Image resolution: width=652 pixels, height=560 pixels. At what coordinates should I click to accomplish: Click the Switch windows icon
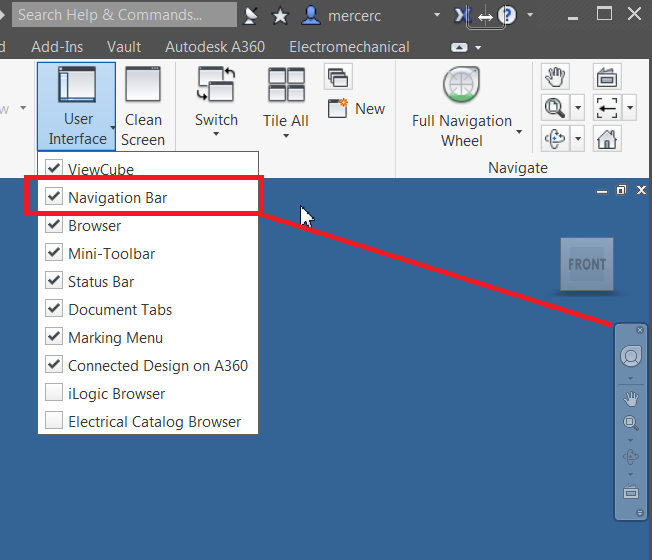(216, 84)
